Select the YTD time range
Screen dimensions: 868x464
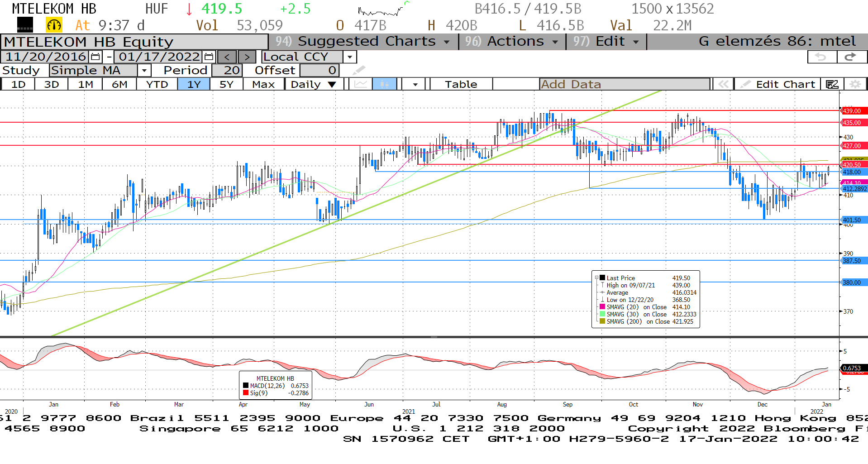pos(157,84)
